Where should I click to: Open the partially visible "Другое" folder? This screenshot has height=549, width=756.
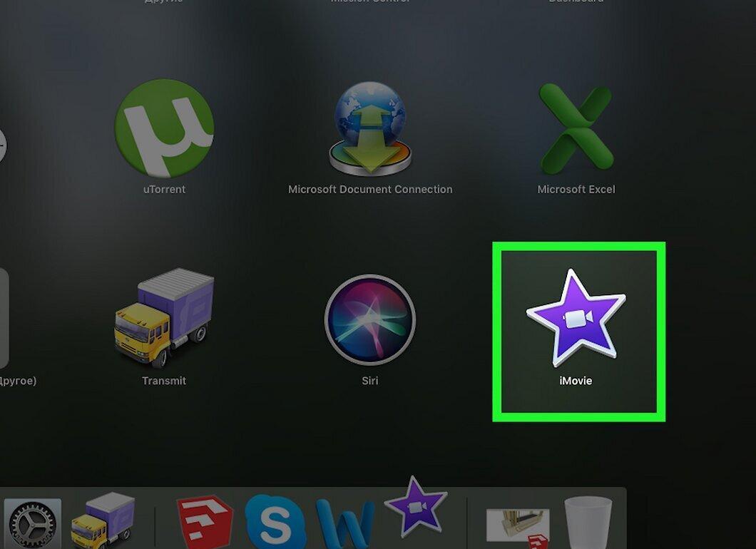(4, 318)
